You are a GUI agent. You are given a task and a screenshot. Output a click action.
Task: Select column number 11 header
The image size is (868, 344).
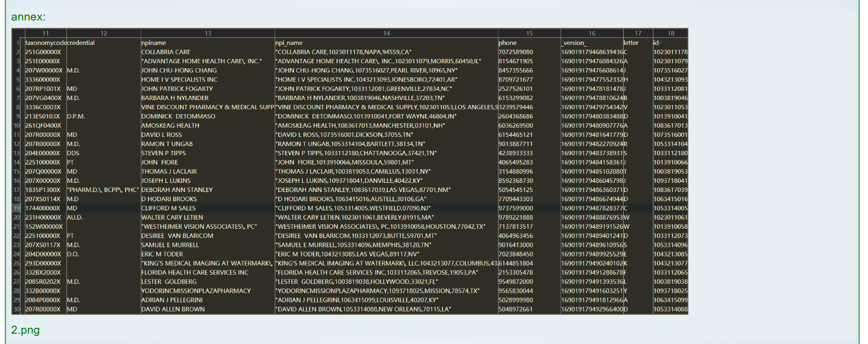point(45,34)
